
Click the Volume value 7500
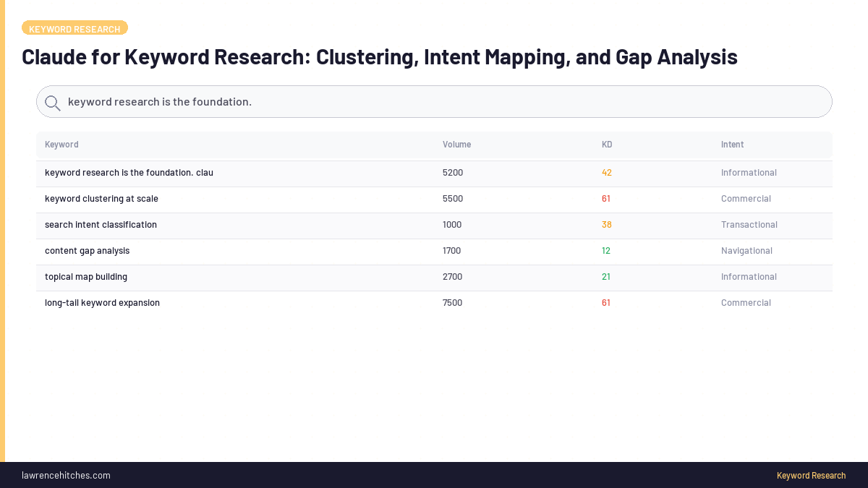pos(453,302)
